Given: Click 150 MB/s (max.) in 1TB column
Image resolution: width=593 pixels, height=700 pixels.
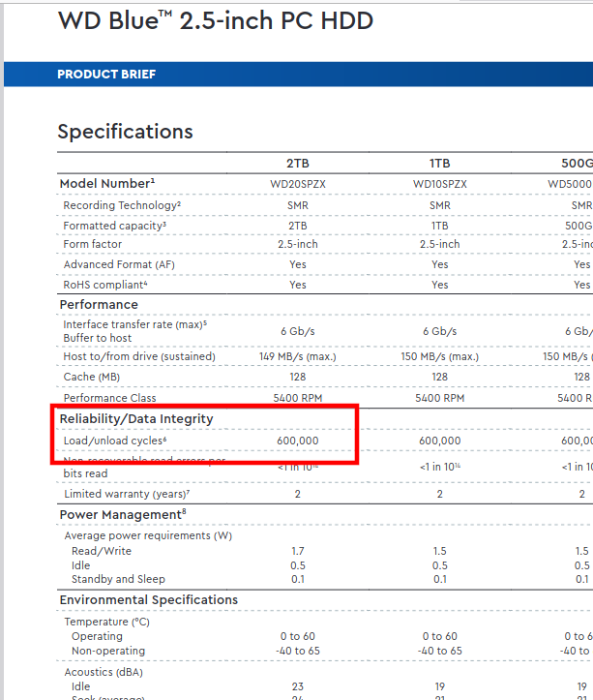Looking at the screenshot, I should pos(439,356).
